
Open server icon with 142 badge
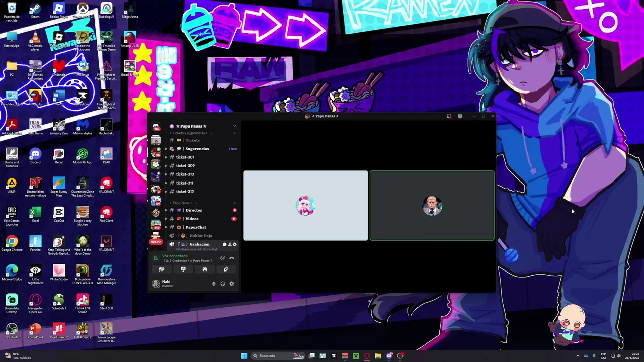pyautogui.click(x=156, y=225)
